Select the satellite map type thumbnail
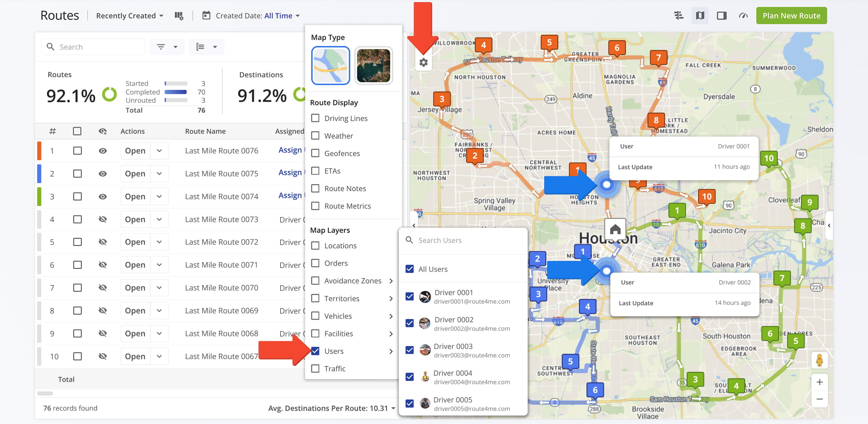 (x=373, y=66)
